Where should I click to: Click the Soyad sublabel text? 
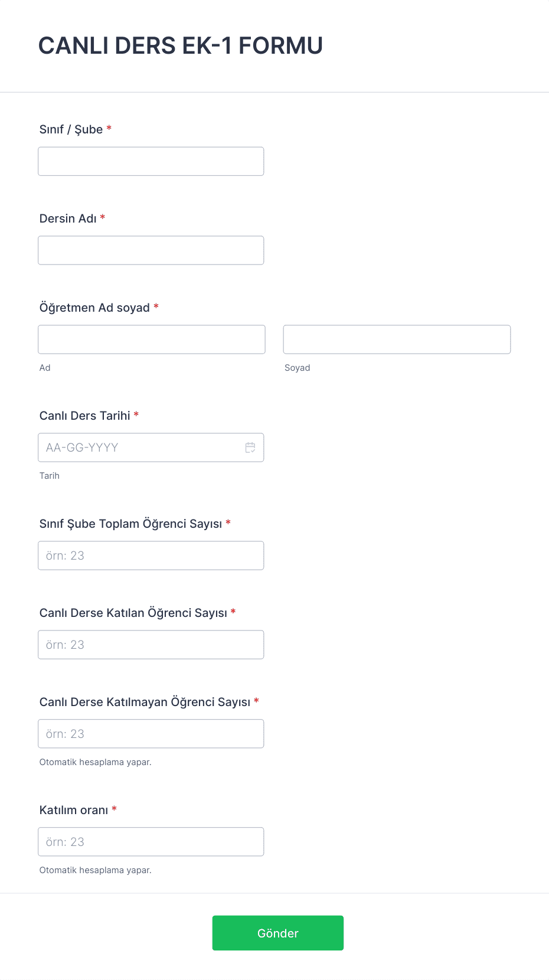[x=298, y=368]
